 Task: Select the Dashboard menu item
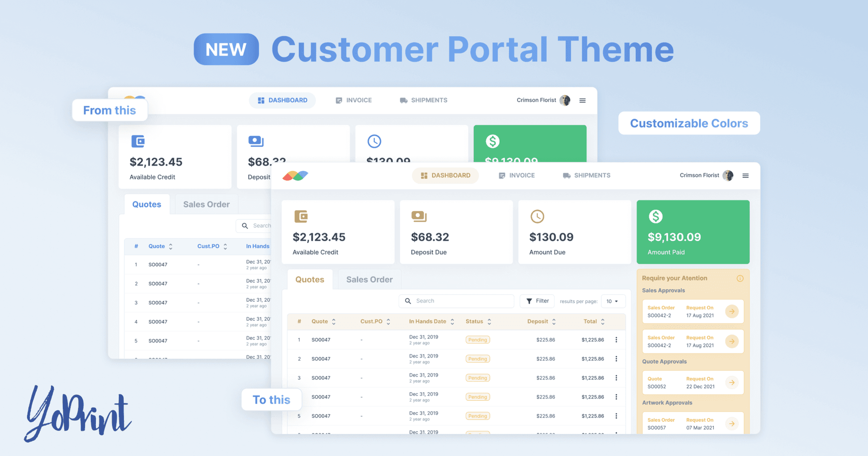[x=445, y=176]
